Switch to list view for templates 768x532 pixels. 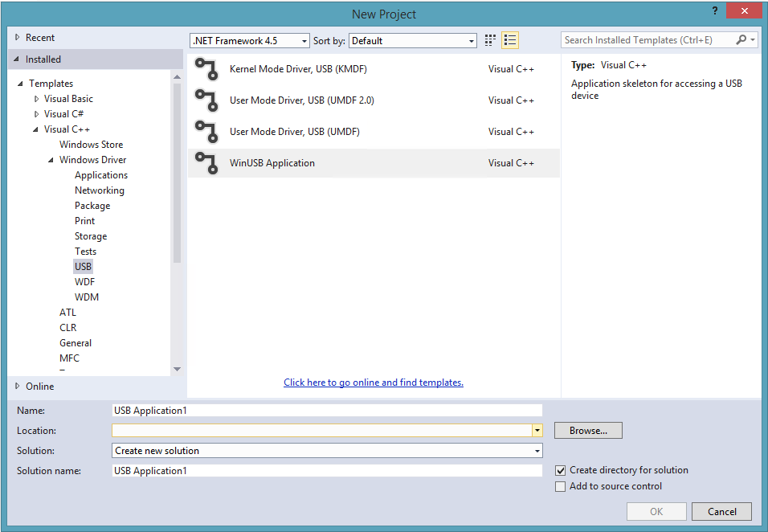[509, 39]
